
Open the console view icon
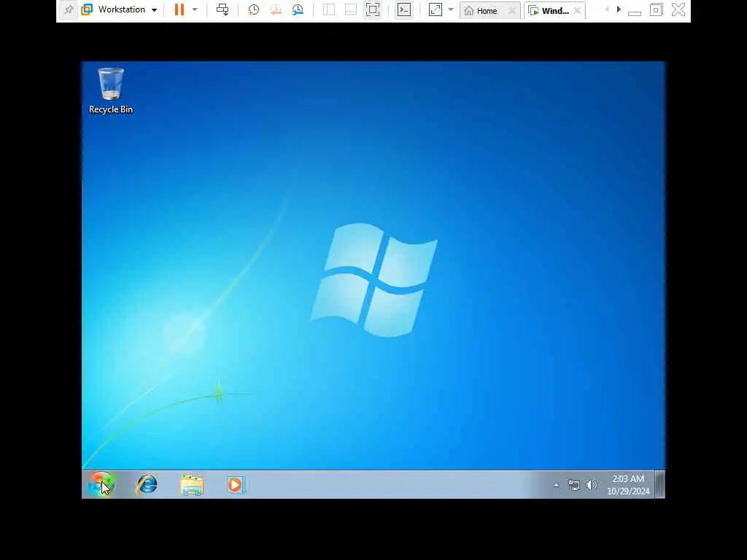[x=404, y=10]
